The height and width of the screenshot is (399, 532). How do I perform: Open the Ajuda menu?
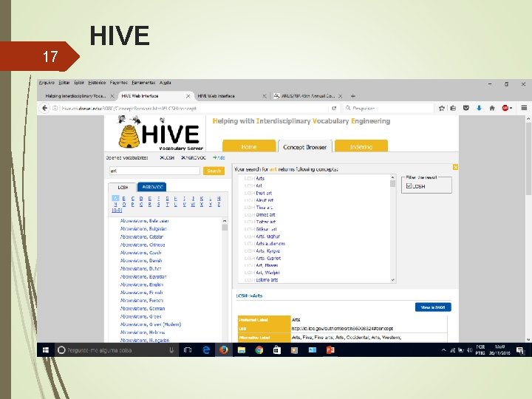tap(166, 83)
